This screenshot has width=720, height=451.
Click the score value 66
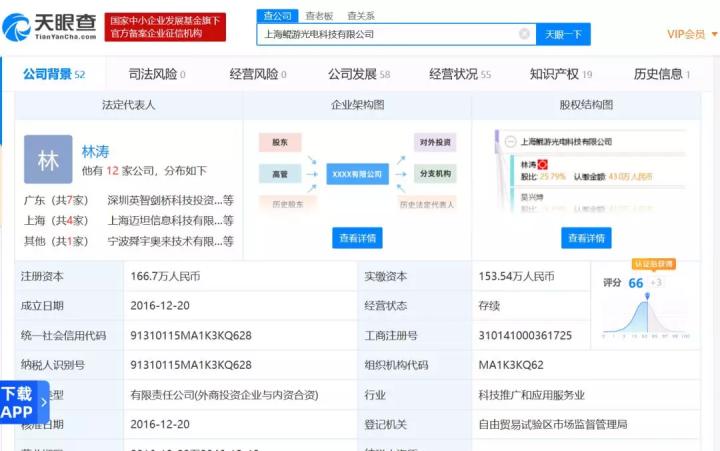tap(636, 283)
